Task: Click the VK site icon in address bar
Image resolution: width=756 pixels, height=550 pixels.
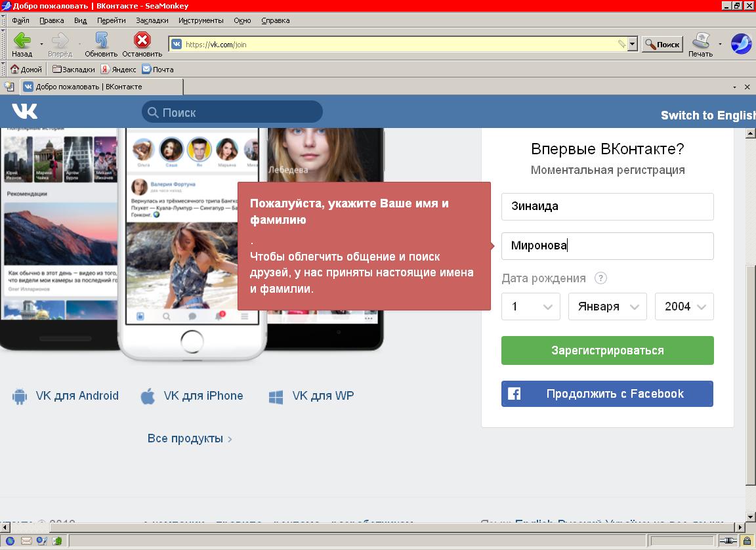Action: coord(177,44)
